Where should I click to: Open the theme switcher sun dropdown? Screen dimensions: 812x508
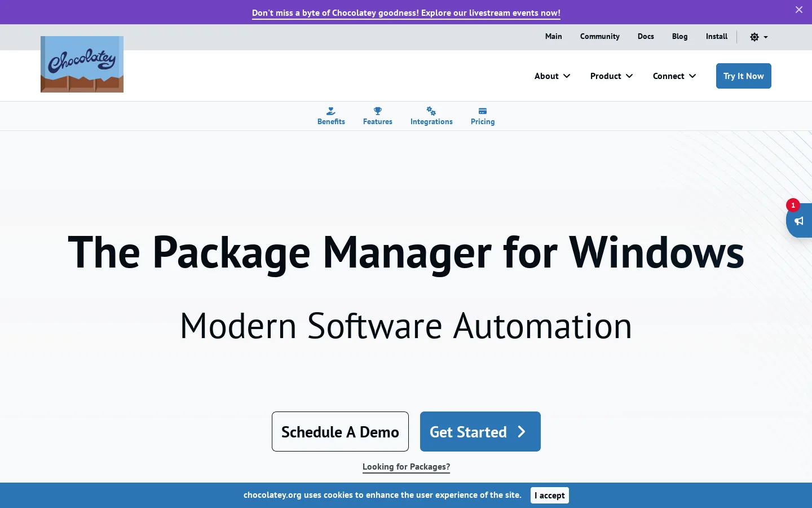[x=759, y=37]
